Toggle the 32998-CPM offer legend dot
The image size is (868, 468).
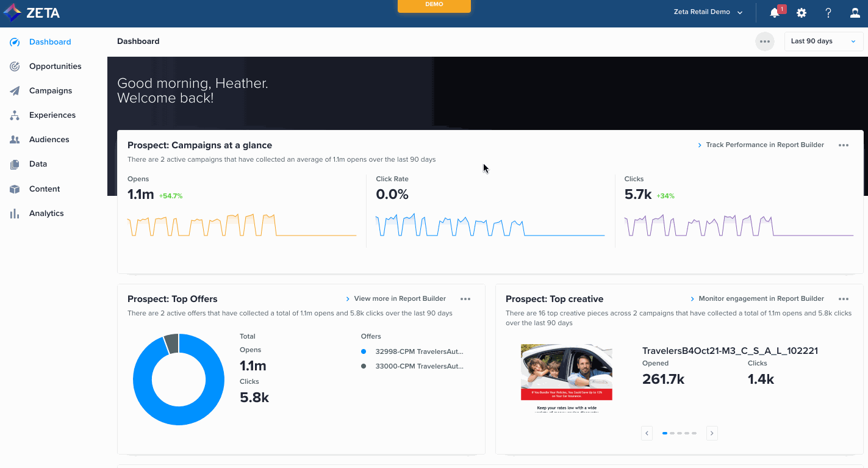click(364, 351)
